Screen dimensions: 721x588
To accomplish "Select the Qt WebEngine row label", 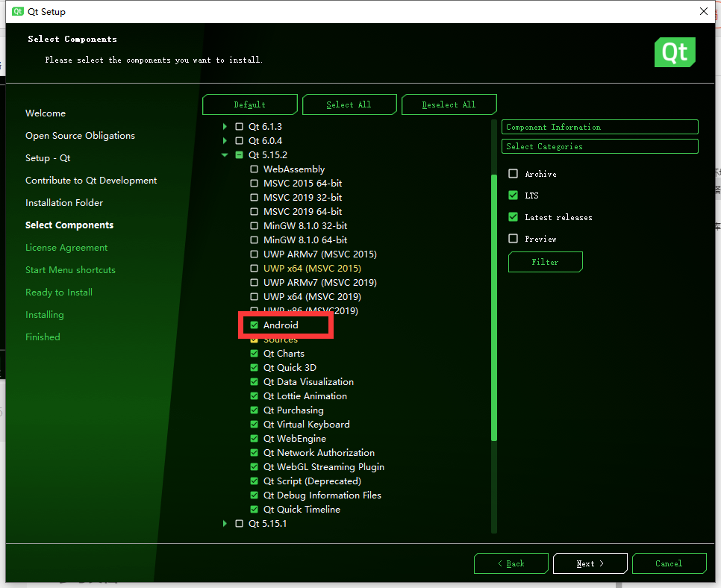I will [295, 439].
